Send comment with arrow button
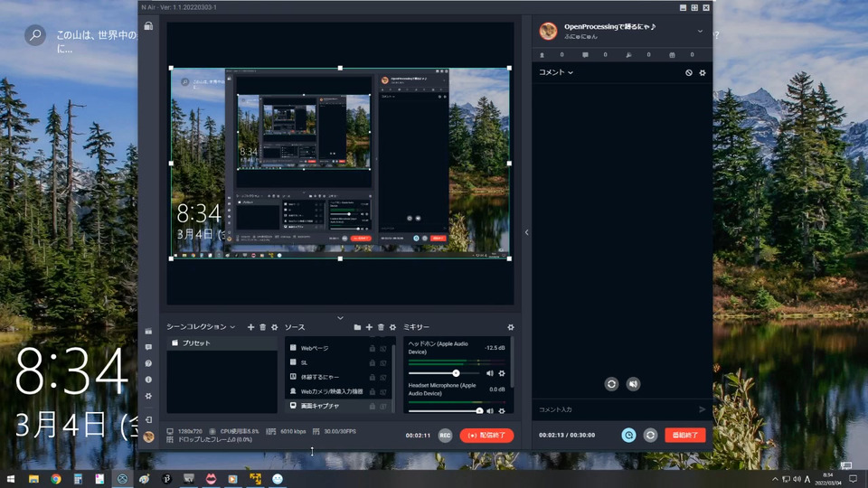The height and width of the screenshot is (488, 868). click(702, 409)
